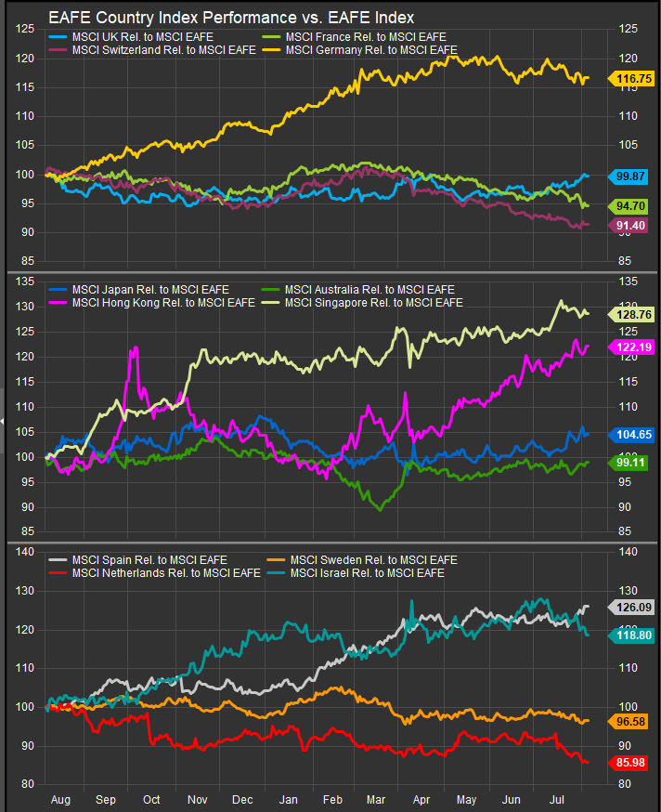This screenshot has width=661, height=812.
Task: Click the MSCI UK blue legend line swatch
Action: pos(58,37)
